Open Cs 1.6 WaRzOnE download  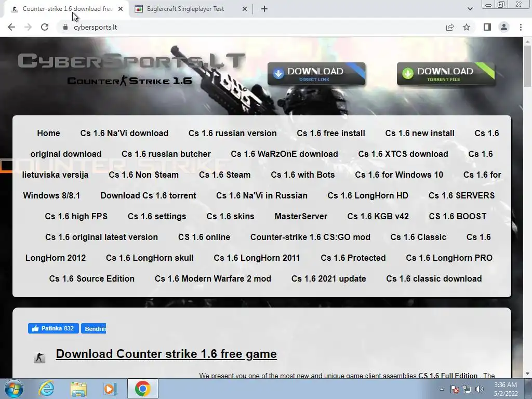tap(284, 154)
